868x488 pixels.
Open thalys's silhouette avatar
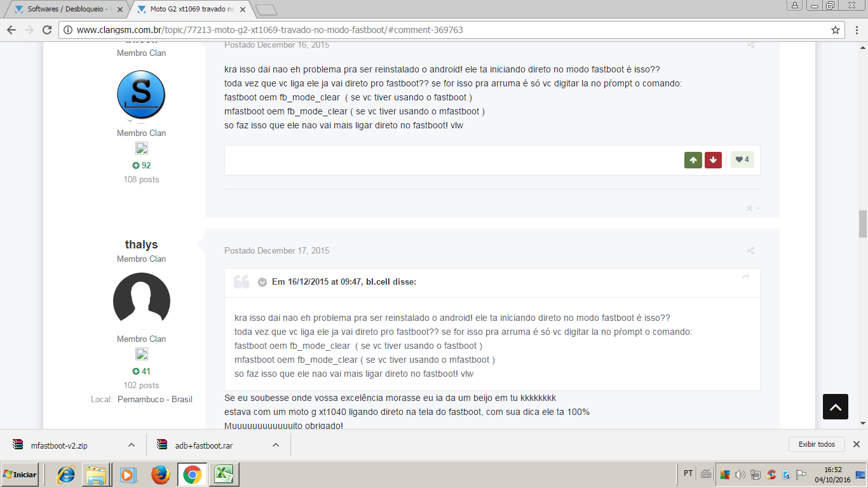(x=141, y=301)
